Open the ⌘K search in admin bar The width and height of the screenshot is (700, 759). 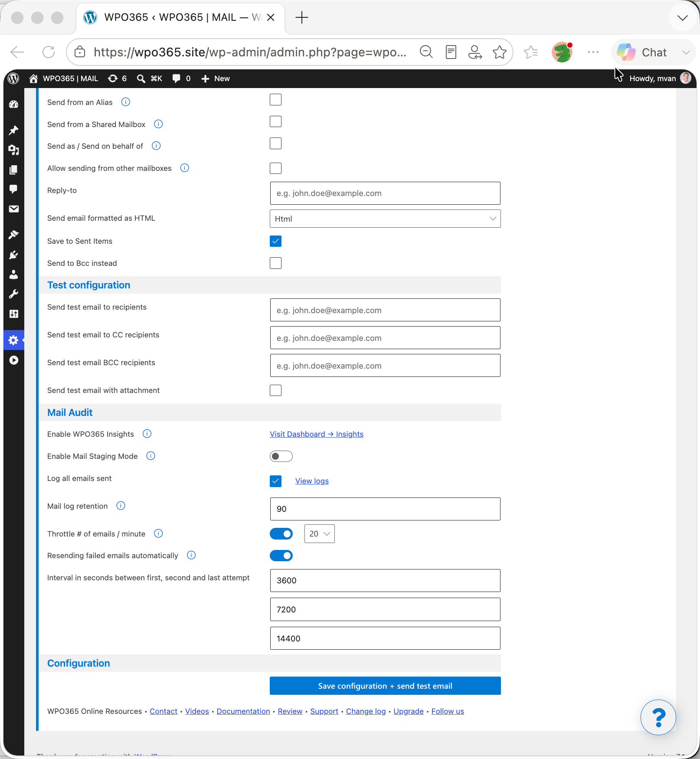[150, 79]
